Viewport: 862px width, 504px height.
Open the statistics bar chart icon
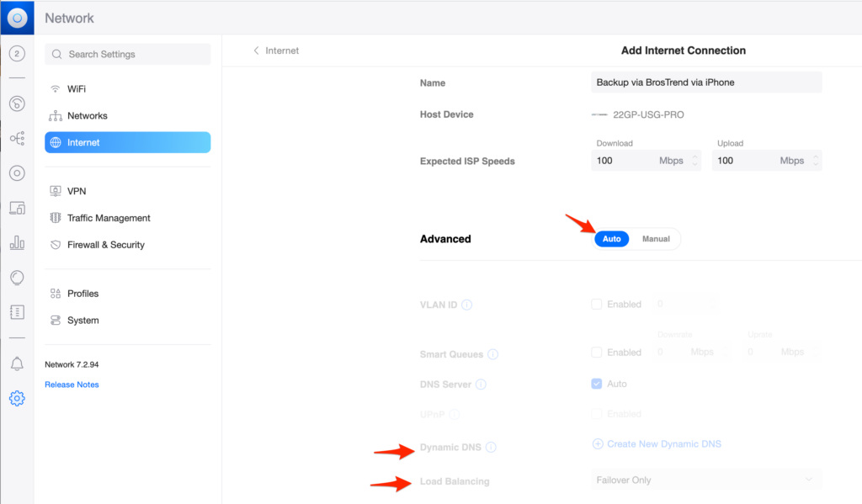pyautogui.click(x=17, y=243)
